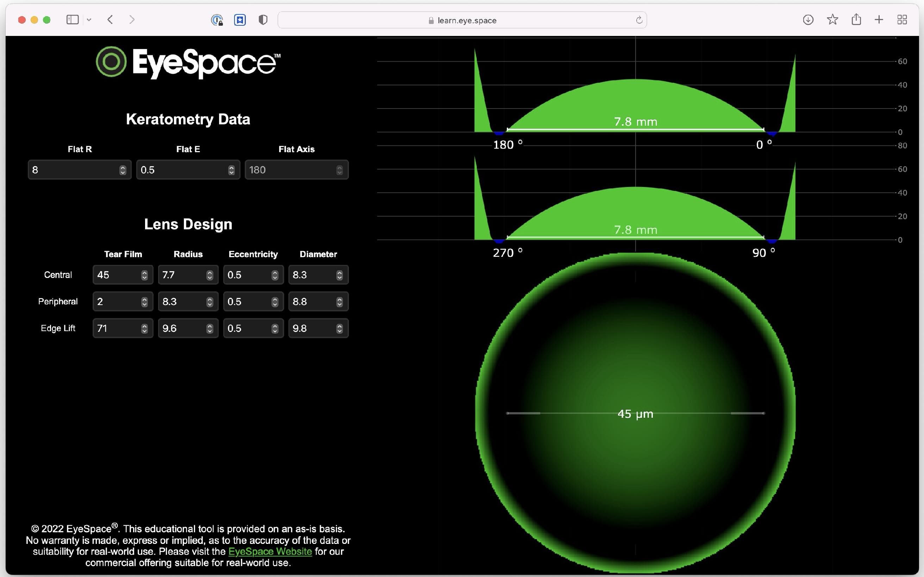The height and width of the screenshot is (577, 924).
Task: Click the Tear Film column header
Action: click(123, 254)
